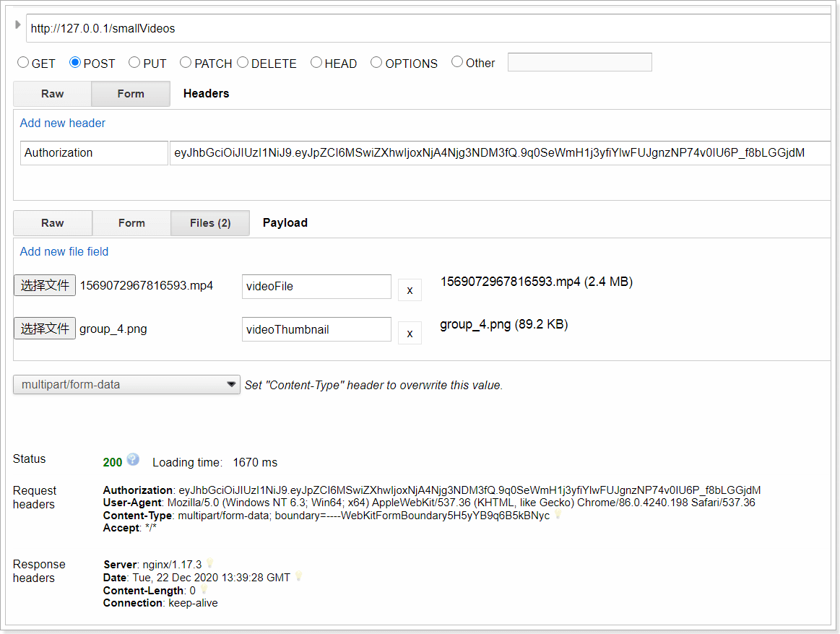
Task: Select the OPTIONS request method
Action: coord(376,63)
